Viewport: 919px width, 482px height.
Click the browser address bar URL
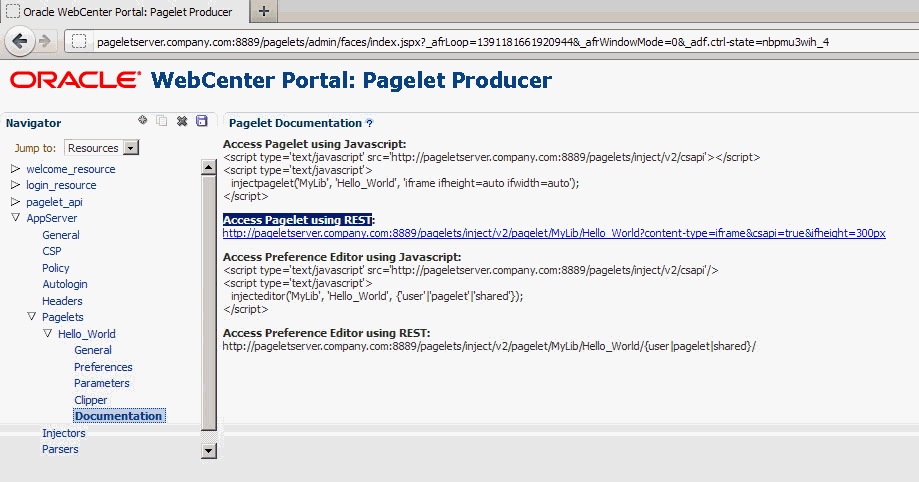(463, 42)
